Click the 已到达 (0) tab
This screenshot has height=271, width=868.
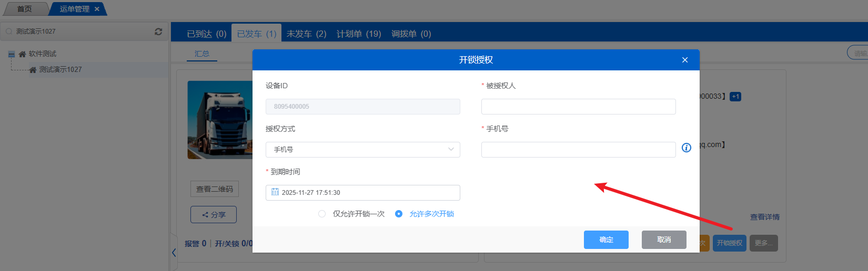click(206, 34)
